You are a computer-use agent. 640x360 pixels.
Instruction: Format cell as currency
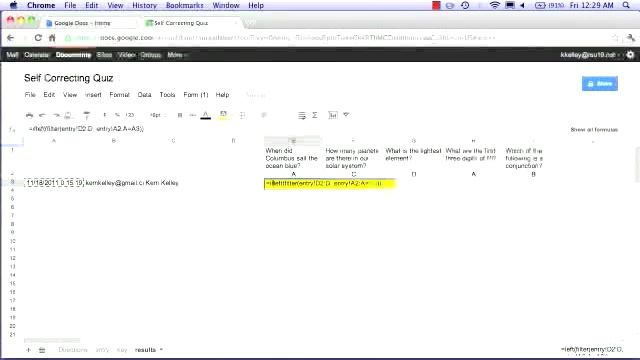[x=105, y=115]
